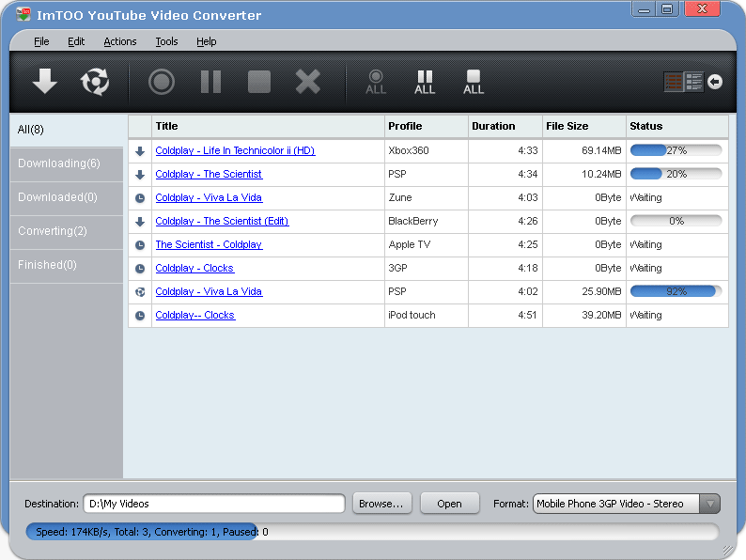Click the Profile column header

click(427, 127)
